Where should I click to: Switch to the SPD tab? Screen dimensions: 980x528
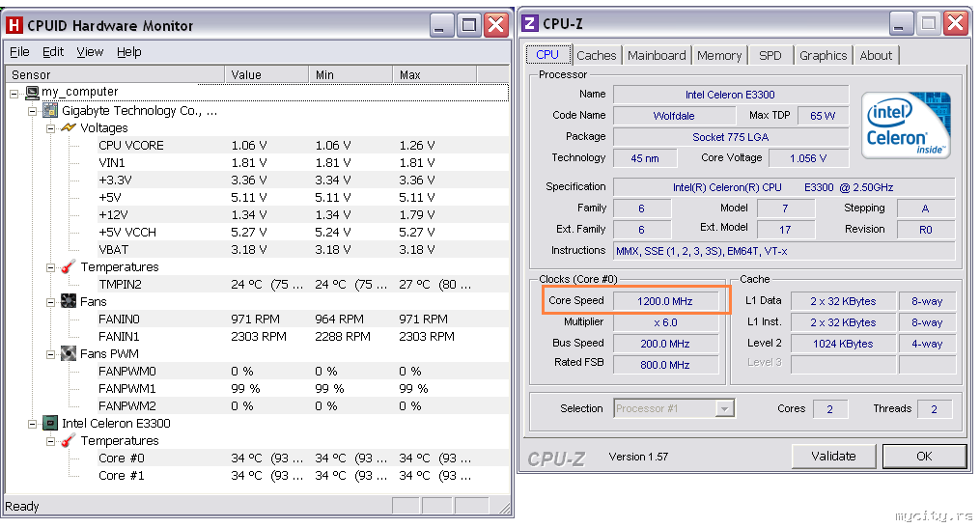770,56
